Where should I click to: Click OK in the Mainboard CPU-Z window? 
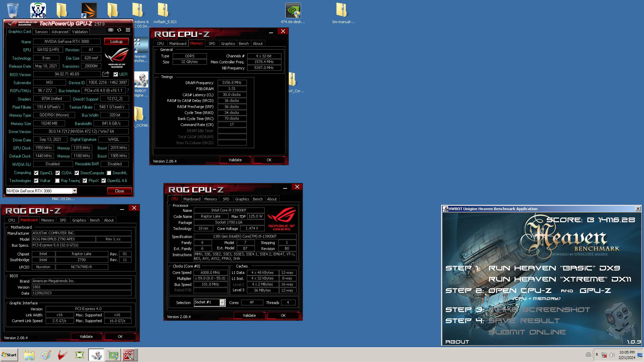[120, 337]
